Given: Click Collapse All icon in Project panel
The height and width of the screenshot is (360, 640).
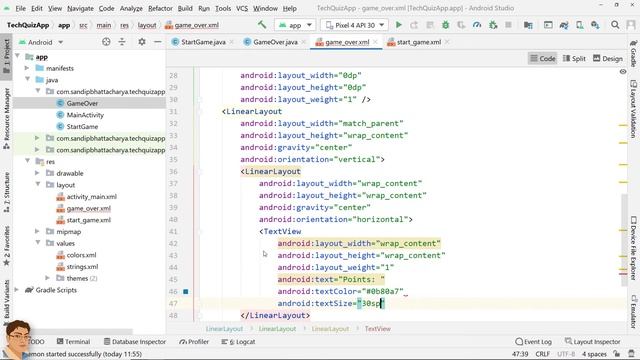Looking at the screenshot, I should (x=122, y=42).
